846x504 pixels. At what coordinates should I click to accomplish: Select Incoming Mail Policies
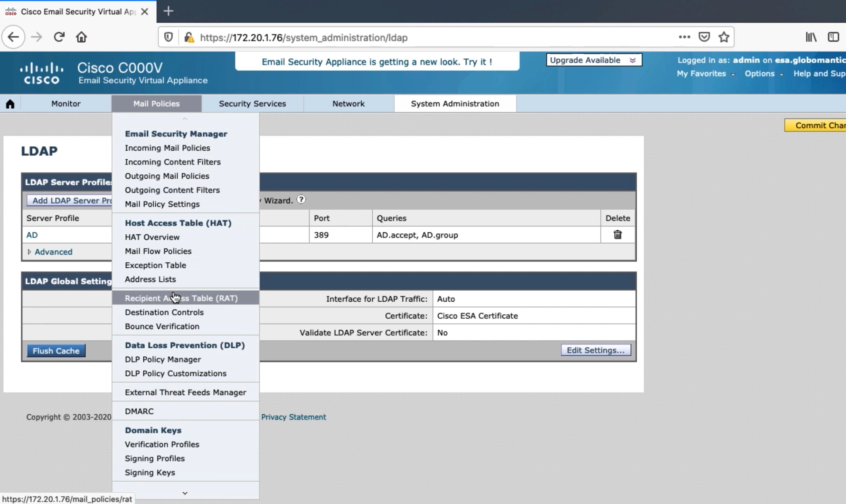click(x=167, y=148)
